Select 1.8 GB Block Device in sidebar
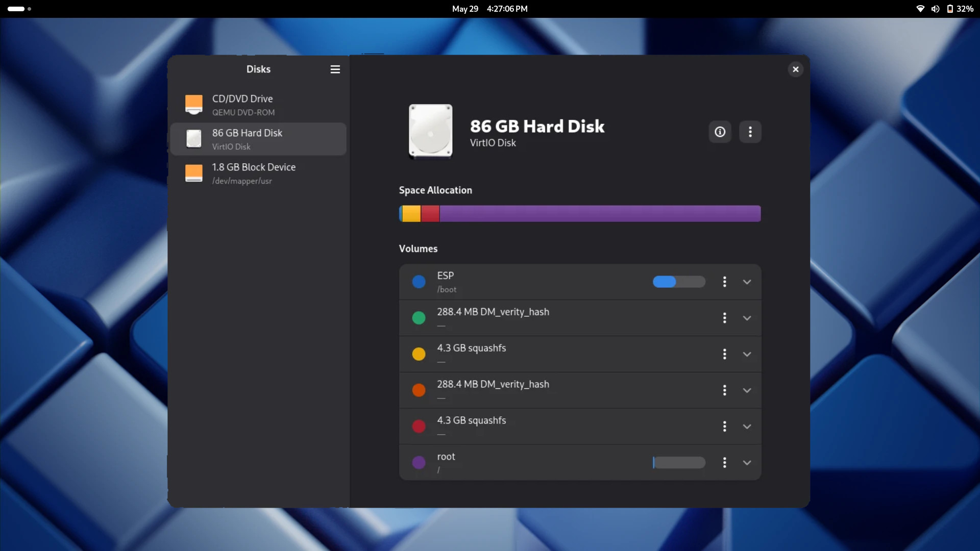Screen dimensions: 980x551 [x=258, y=173]
